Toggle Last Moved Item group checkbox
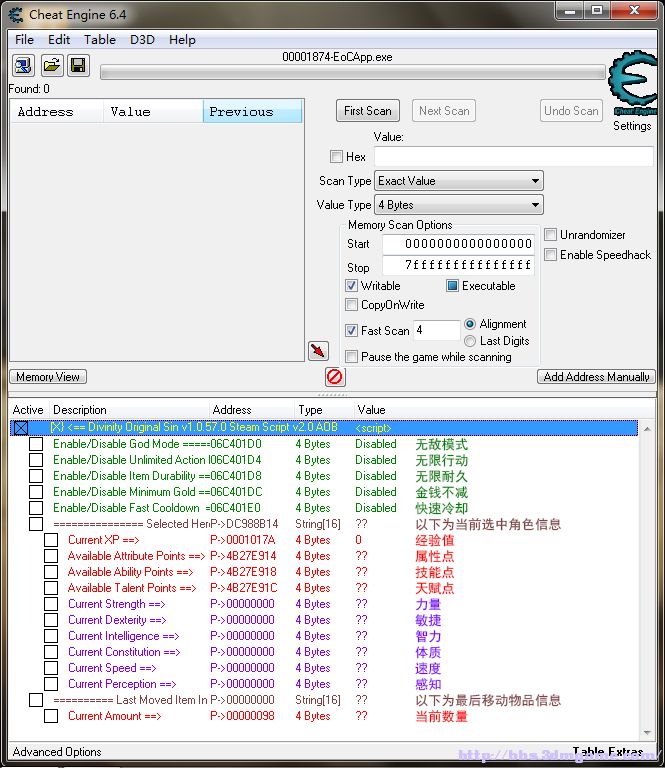 coord(36,700)
